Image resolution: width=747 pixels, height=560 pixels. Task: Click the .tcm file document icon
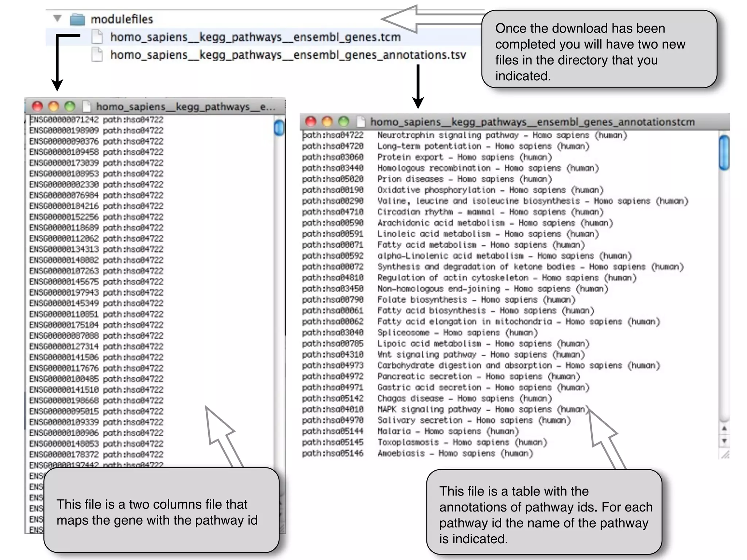click(x=97, y=37)
